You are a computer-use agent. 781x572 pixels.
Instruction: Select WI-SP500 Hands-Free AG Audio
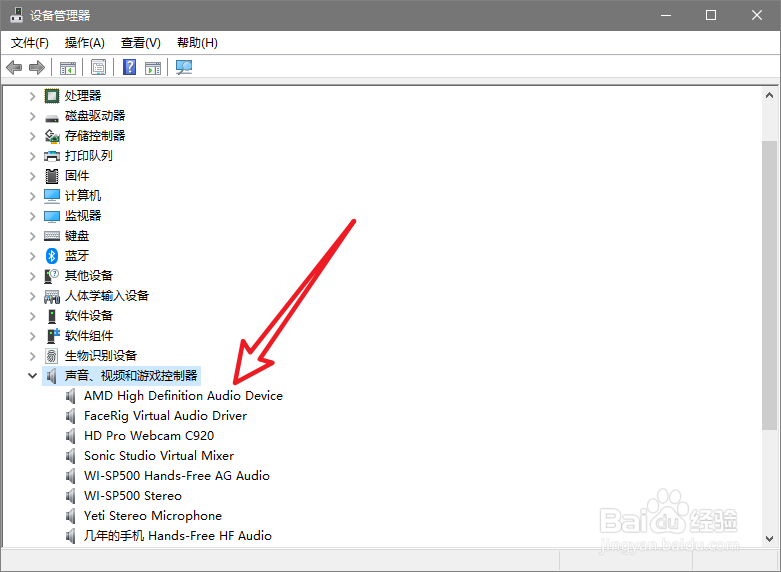point(177,475)
